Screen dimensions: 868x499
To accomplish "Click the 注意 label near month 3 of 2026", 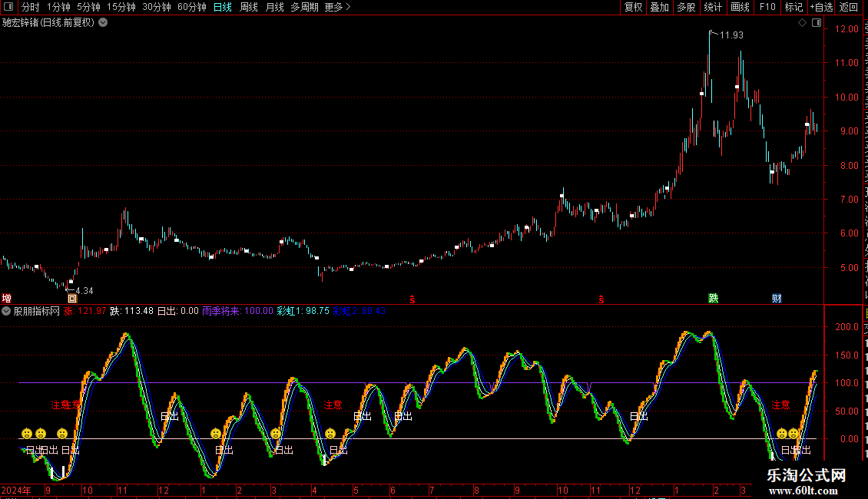I will tap(780, 405).
